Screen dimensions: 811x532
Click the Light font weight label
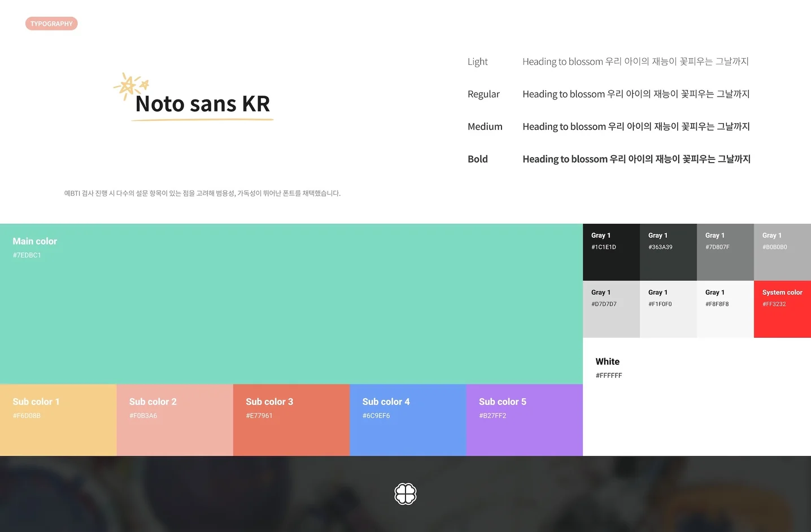coord(478,62)
